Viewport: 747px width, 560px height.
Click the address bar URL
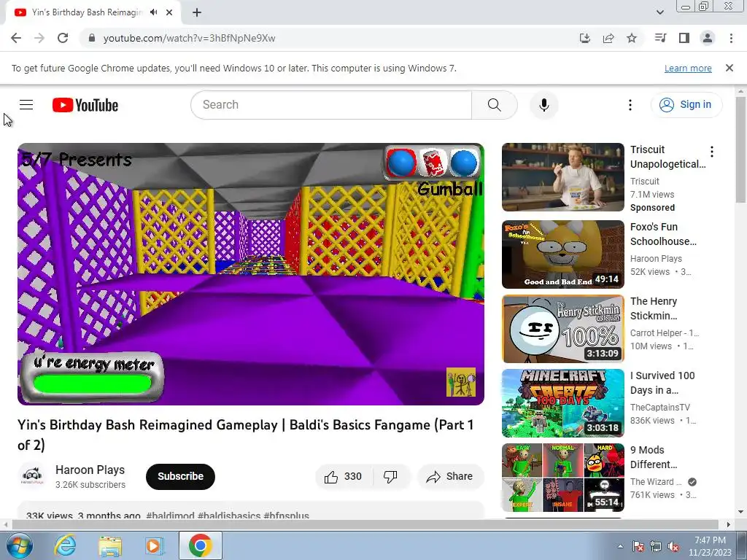coord(189,38)
